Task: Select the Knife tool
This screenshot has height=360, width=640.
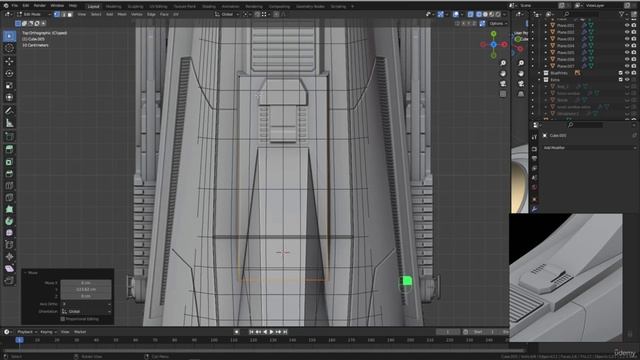Action: pos(9,197)
